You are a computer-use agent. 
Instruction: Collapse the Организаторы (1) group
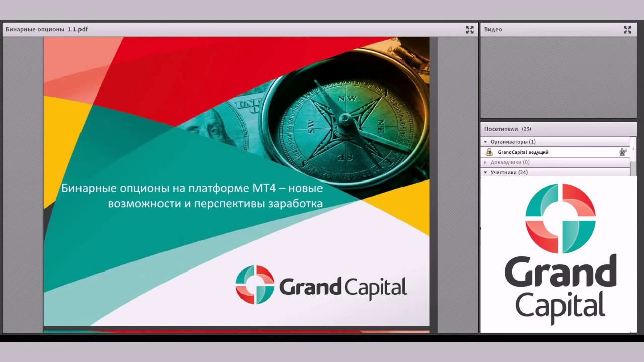point(486,142)
